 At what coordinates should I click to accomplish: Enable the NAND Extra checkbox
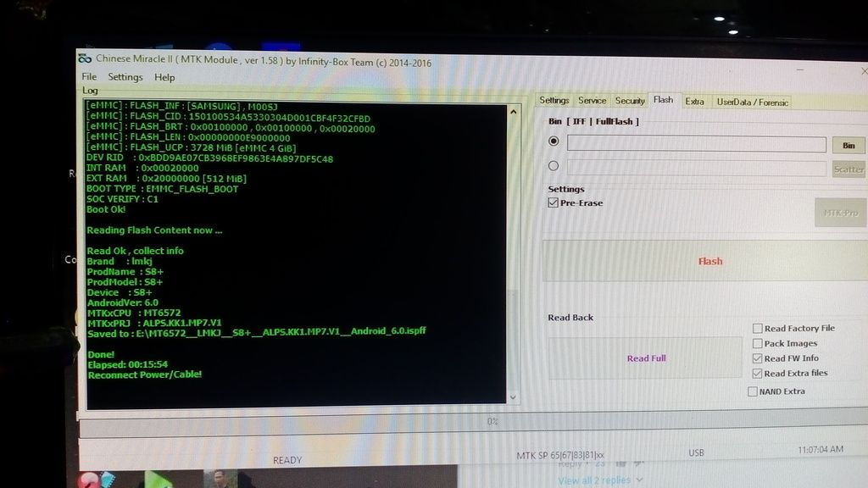coord(753,391)
